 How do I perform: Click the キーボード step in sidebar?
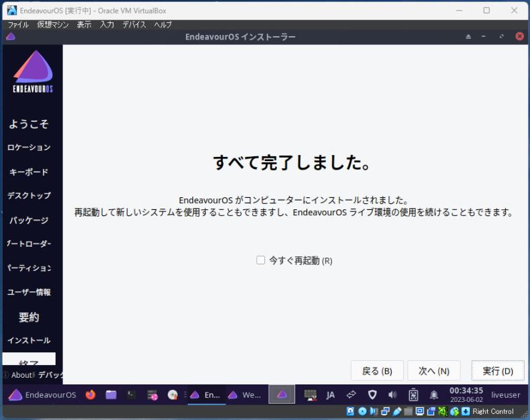tap(29, 172)
